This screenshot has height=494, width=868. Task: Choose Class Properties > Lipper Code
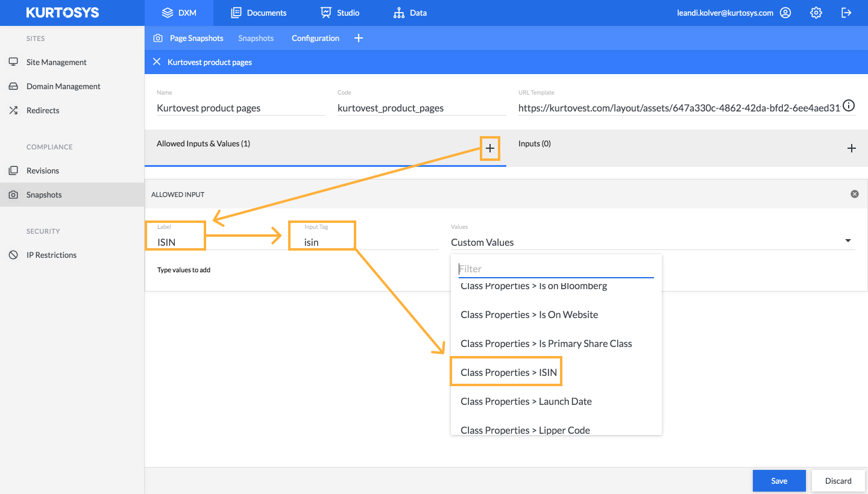click(556, 427)
